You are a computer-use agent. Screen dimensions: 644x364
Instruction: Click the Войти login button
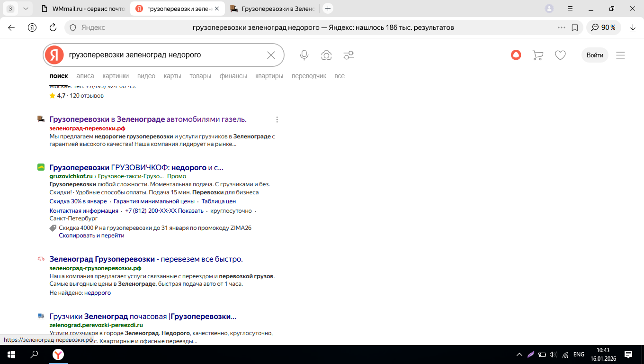[x=595, y=55]
